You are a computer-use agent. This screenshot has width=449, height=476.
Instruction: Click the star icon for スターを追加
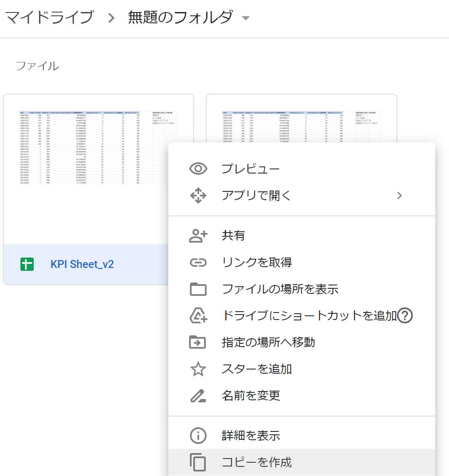tap(198, 369)
